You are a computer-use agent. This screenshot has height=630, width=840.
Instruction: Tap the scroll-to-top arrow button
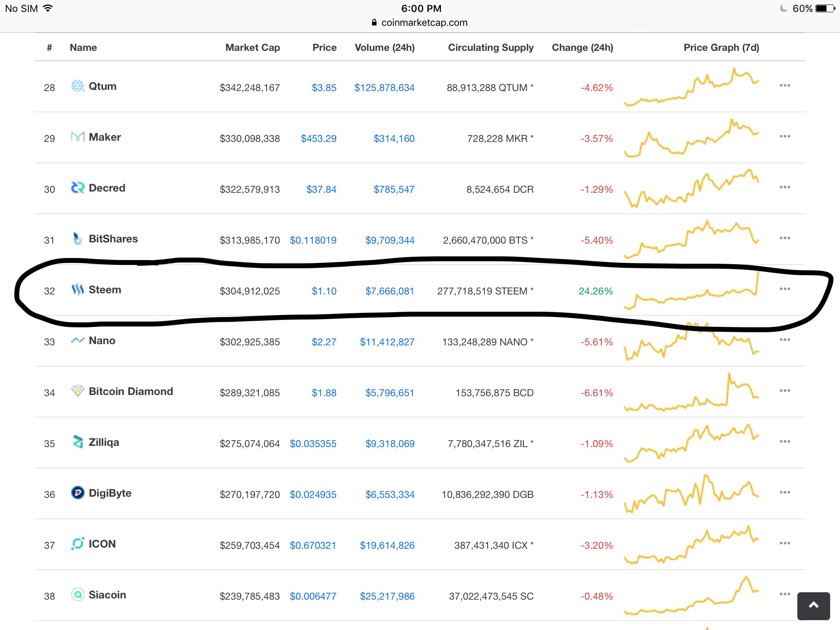[x=813, y=606]
